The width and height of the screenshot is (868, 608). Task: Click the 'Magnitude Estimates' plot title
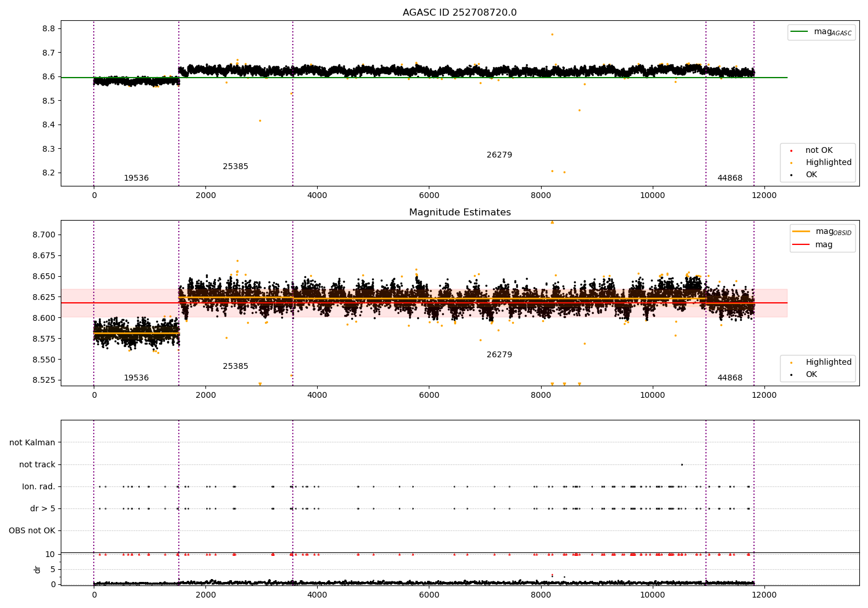coord(459,213)
